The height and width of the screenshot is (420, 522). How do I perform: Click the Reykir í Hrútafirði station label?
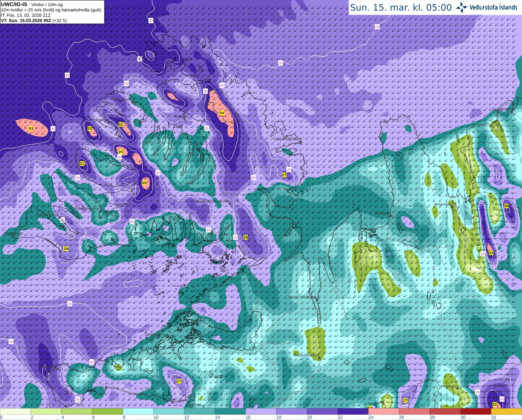[303, 297]
